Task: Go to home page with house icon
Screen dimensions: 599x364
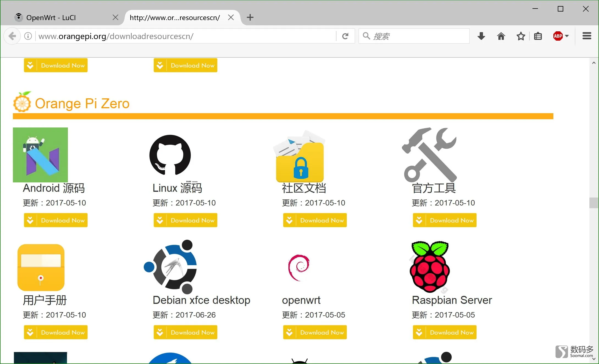Action: click(x=501, y=36)
